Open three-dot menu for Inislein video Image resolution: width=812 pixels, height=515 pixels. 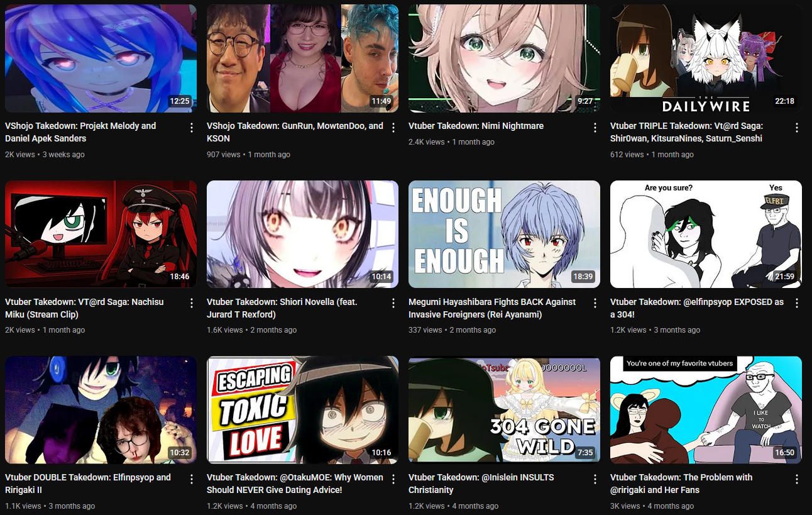point(595,479)
